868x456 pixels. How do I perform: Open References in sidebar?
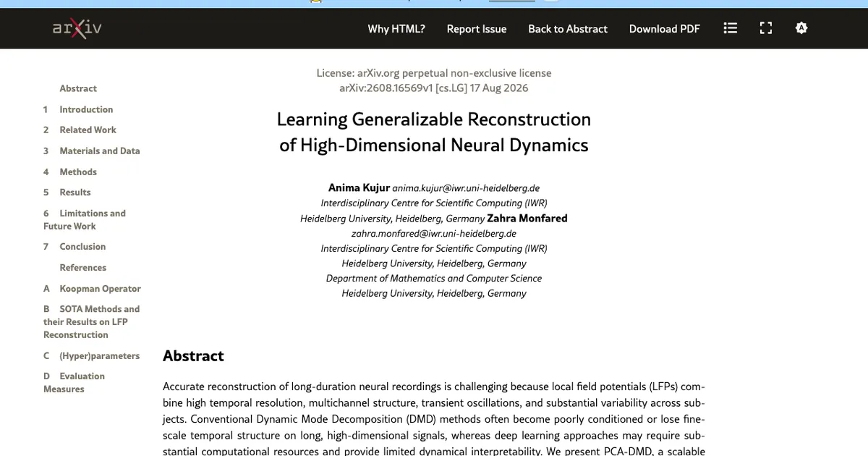click(83, 267)
